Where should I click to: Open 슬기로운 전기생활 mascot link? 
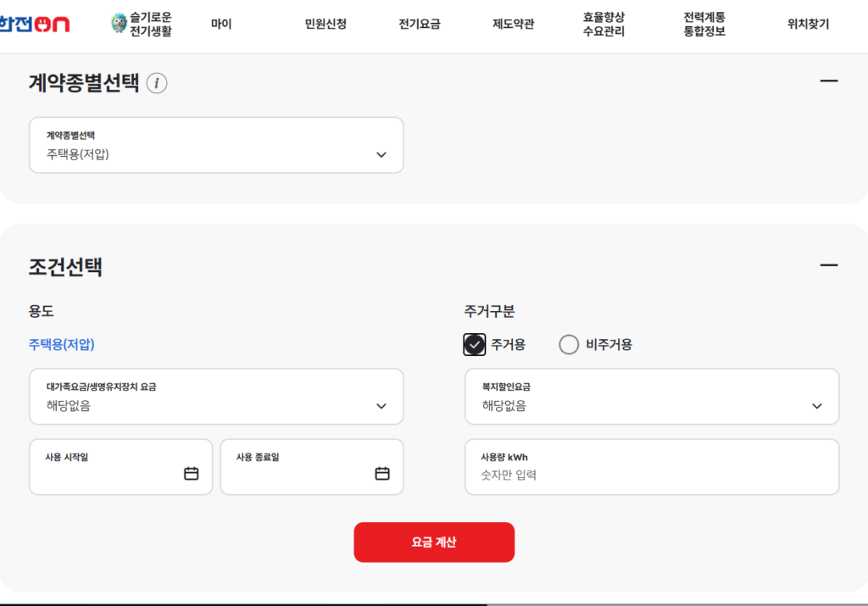(x=142, y=24)
